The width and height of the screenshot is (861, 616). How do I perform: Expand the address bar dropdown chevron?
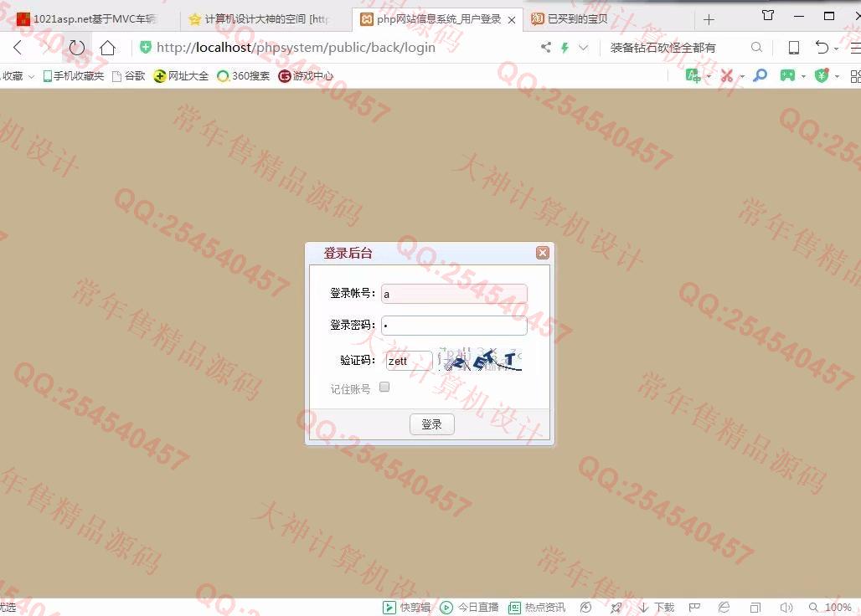point(584,48)
